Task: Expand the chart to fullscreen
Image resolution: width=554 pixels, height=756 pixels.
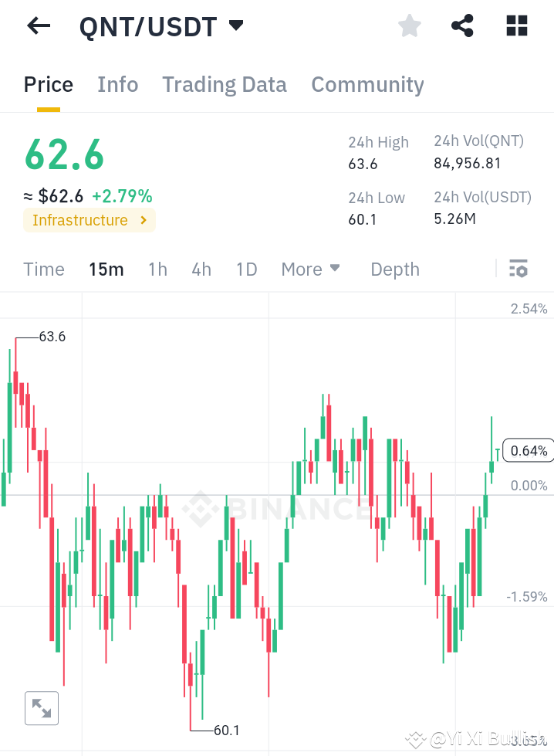Action: [41, 708]
